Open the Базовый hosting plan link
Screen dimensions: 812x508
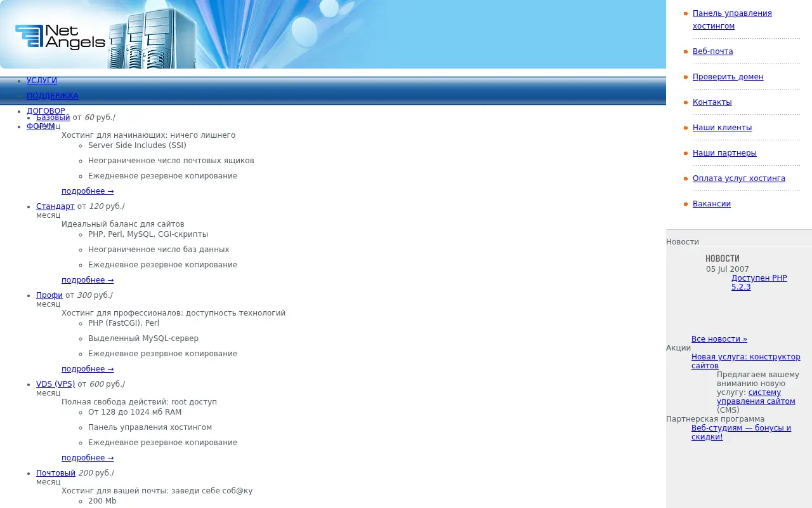pos(53,117)
